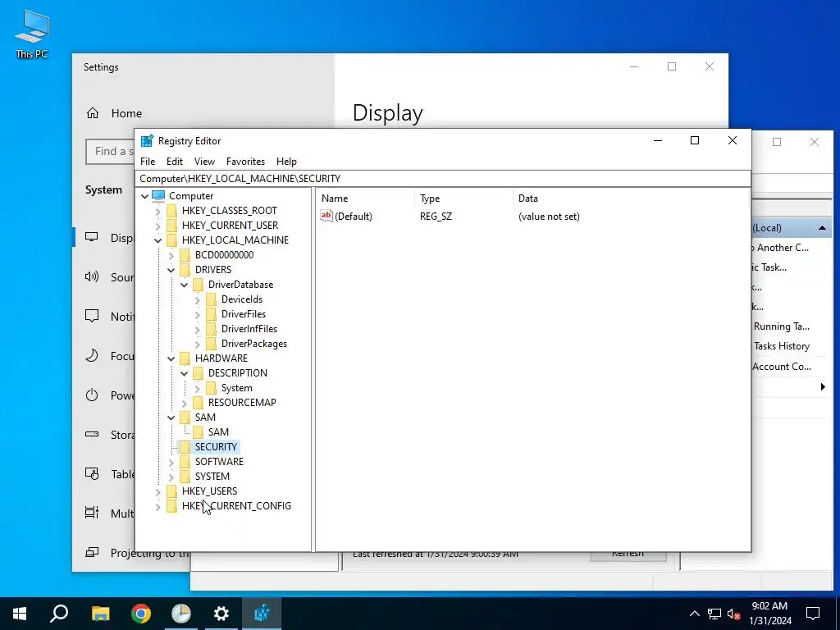Click the registry address bar path
This screenshot has height=630, width=840.
click(x=442, y=178)
